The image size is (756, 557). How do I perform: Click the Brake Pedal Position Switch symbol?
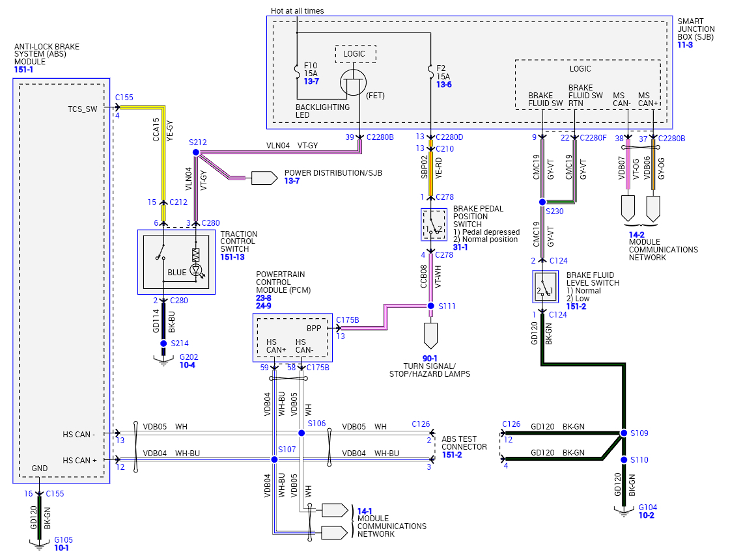(434, 224)
